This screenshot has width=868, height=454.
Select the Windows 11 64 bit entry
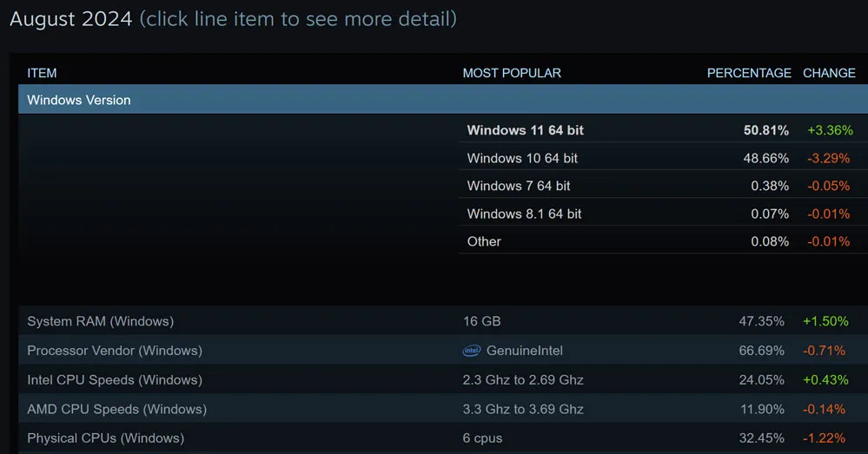pos(526,130)
